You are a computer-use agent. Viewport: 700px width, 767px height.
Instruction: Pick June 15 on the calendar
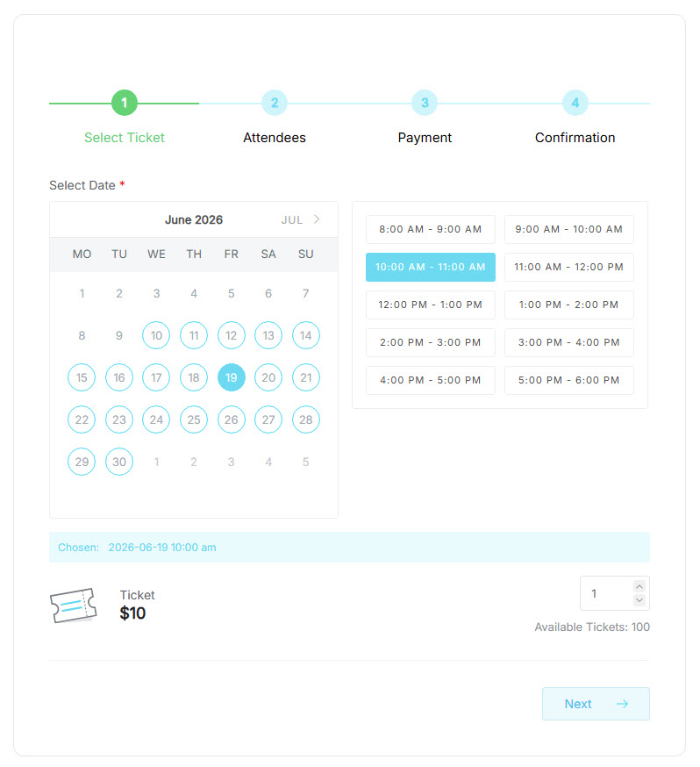(82, 377)
